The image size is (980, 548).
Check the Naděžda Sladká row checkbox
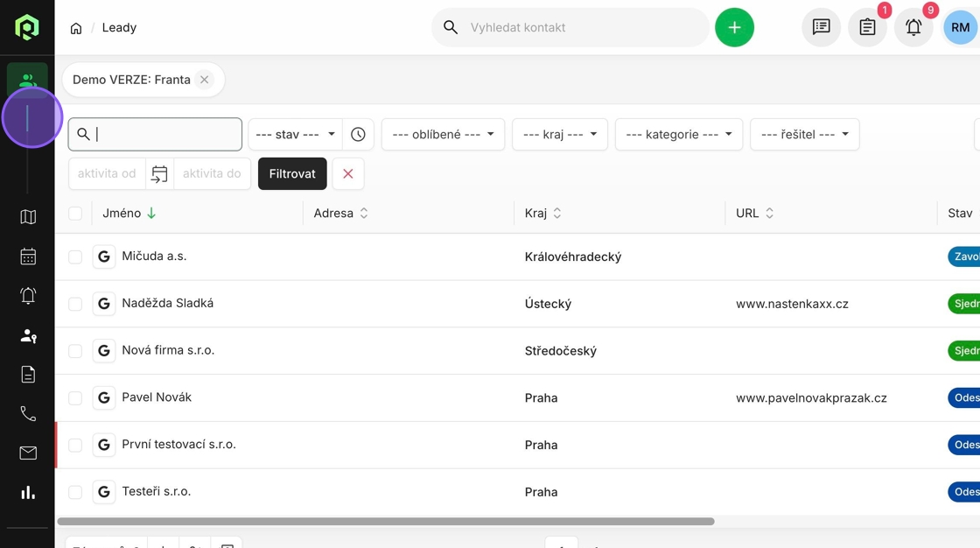(x=75, y=304)
